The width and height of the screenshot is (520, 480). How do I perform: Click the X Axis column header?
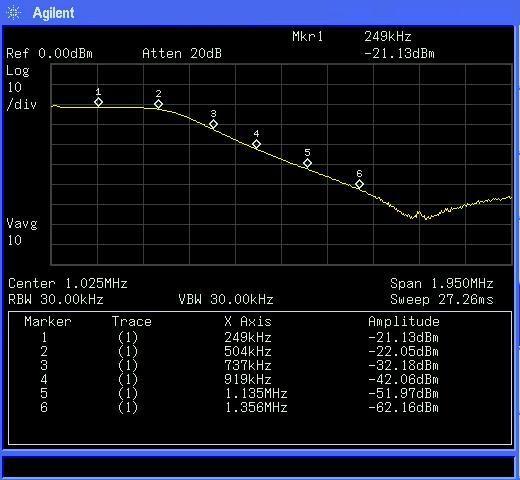pos(248,321)
